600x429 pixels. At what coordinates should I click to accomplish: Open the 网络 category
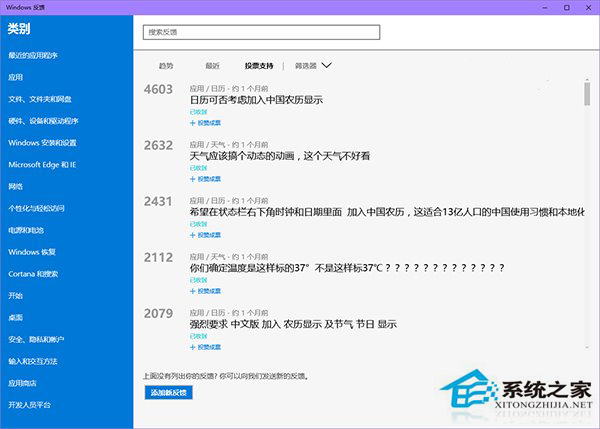pos(16,186)
